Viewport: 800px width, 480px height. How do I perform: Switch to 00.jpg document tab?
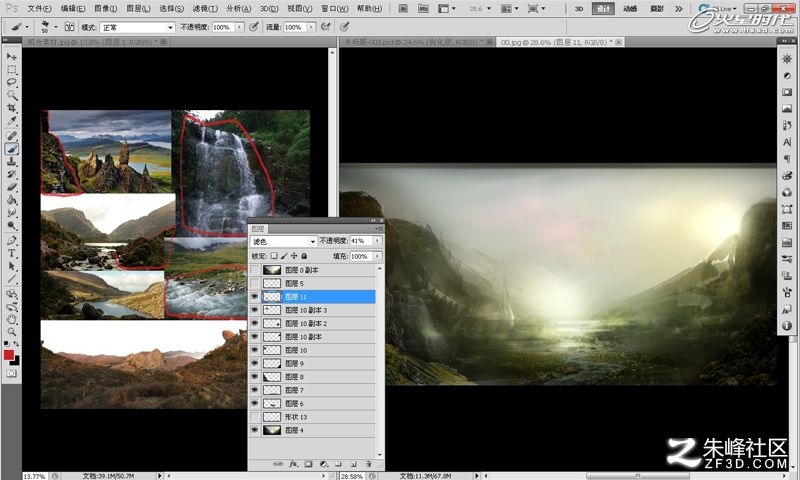560,42
